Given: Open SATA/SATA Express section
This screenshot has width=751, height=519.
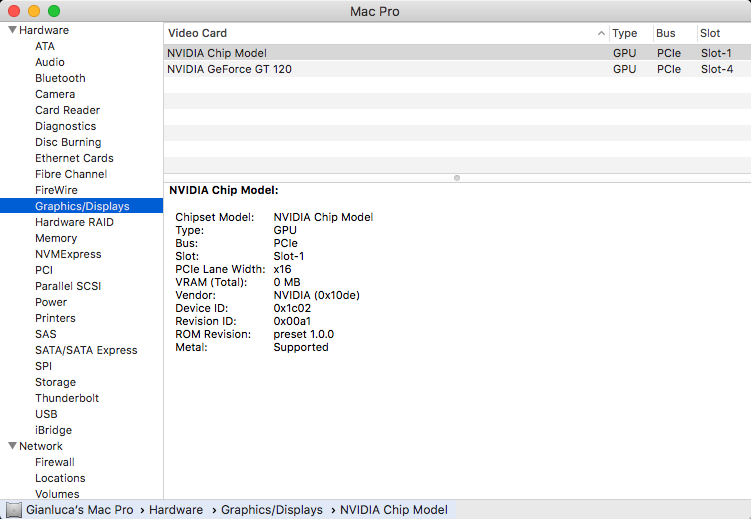Looking at the screenshot, I should click(86, 350).
